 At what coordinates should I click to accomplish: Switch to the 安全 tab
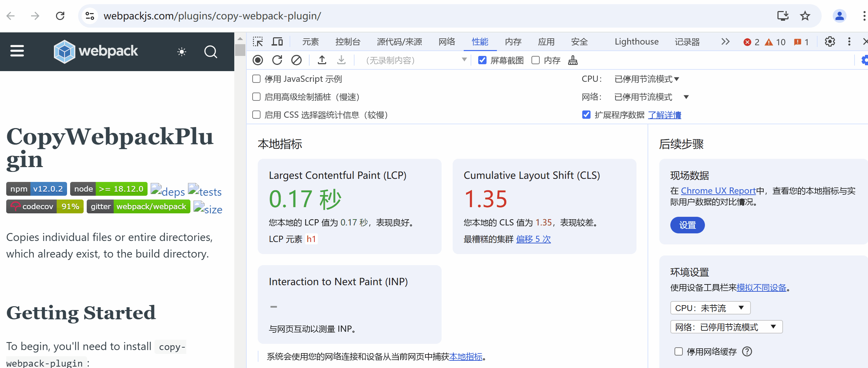coord(579,42)
